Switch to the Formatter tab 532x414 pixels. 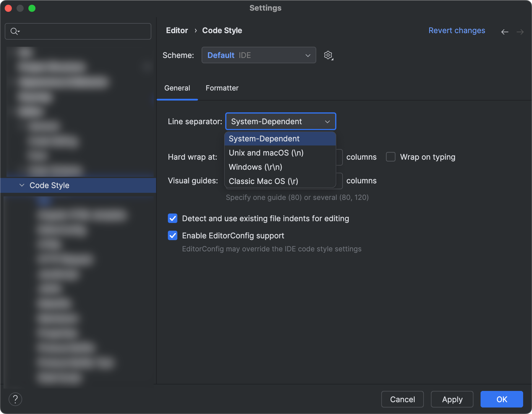pos(222,88)
